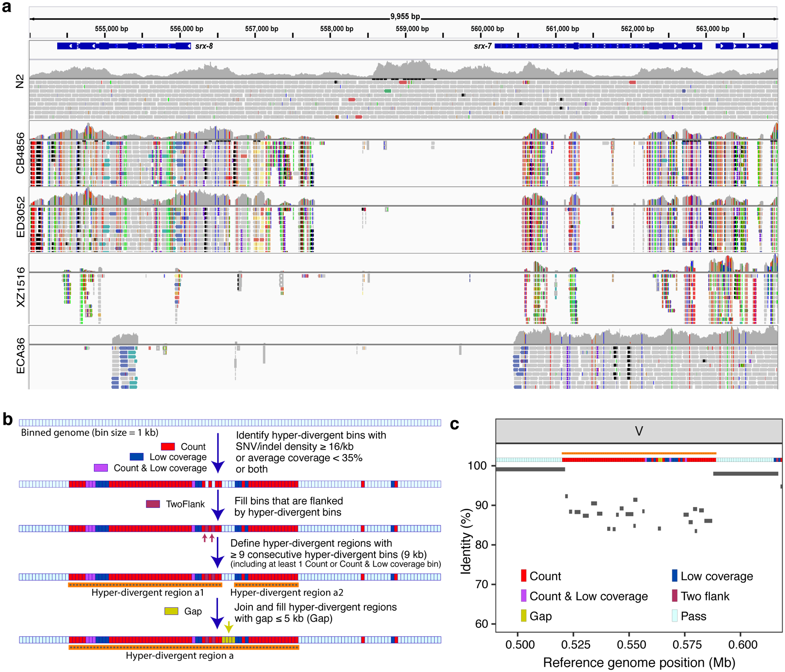This screenshot has height=672, width=785.
Task: Click the 558,000 bp ruler label
Action: coord(336,29)
